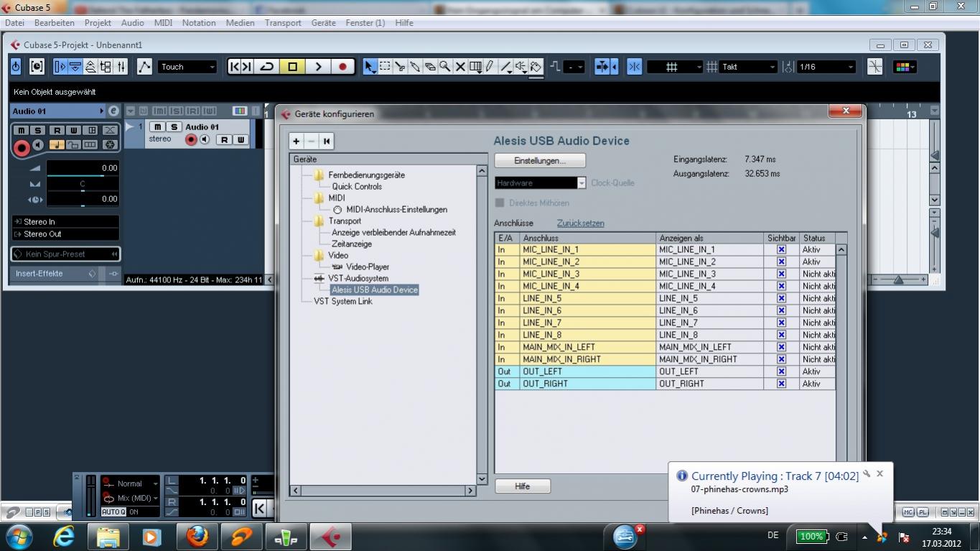Open Firefox from the taskbar
This screenshot has width=980, height=551.
pyautogui.click(x=197, y=536)
